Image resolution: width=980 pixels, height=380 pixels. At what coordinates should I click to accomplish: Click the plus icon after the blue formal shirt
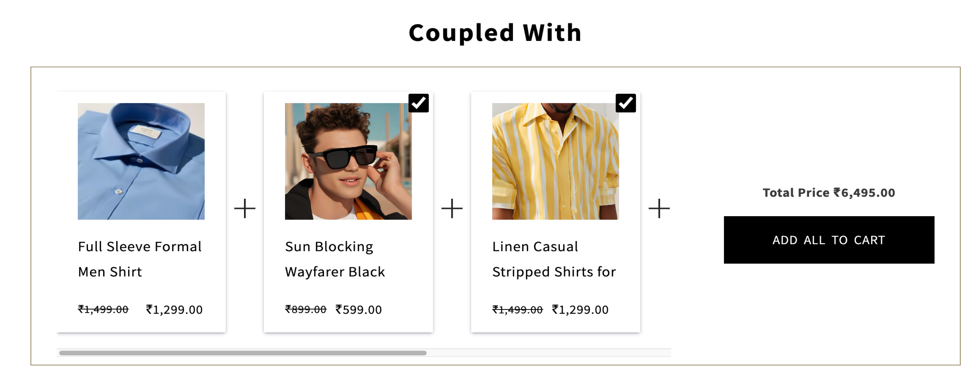click(x=245, y=208)
